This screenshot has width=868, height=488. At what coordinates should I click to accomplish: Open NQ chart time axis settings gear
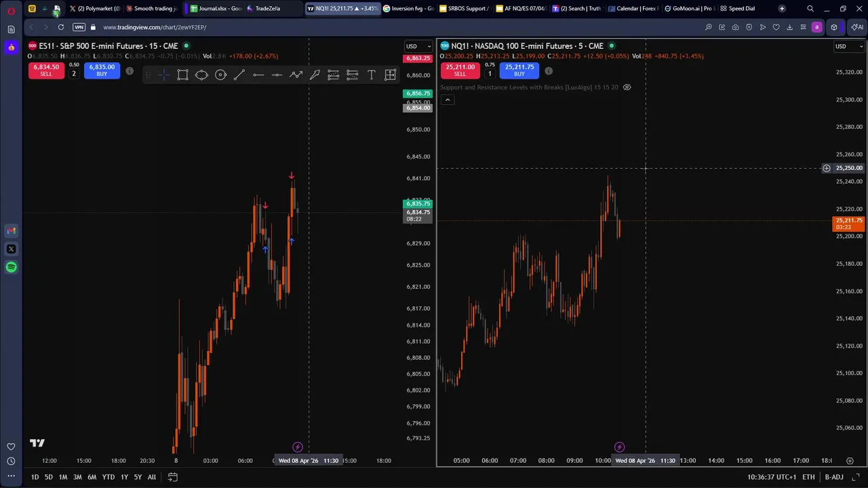pos(850,461)
